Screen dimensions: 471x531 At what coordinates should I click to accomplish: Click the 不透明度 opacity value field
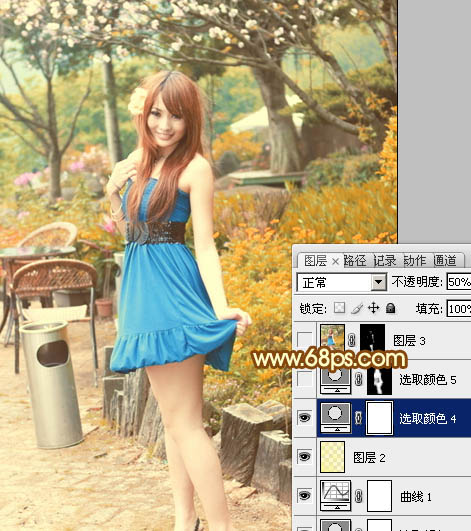459,282
